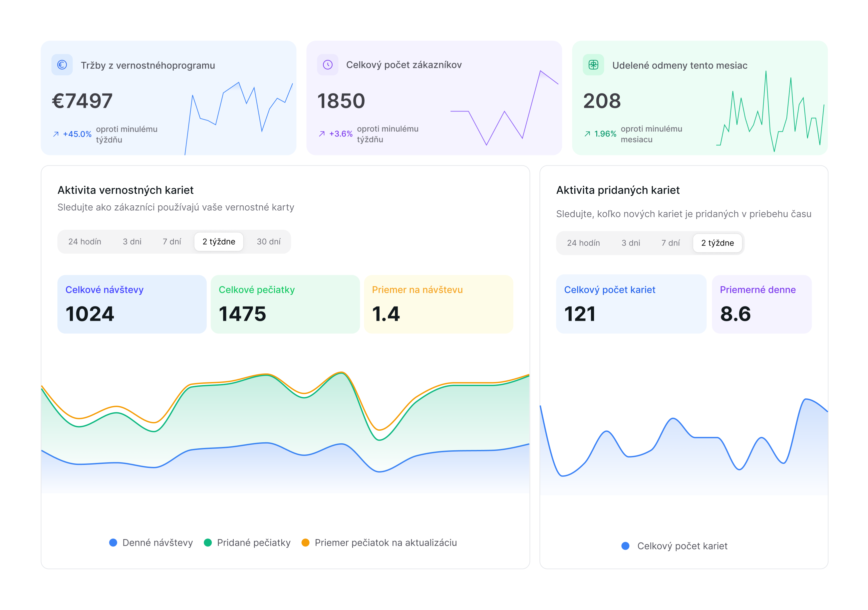Choose 3 dni range on right chart
Screen dimensions: 868x610
click(x=631, y=243)
